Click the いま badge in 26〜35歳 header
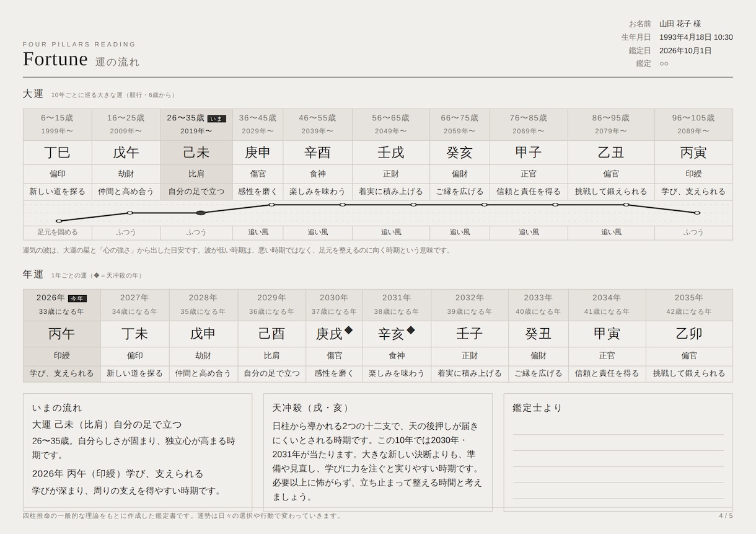The image size is (756, 534). [x=217, y=118]
